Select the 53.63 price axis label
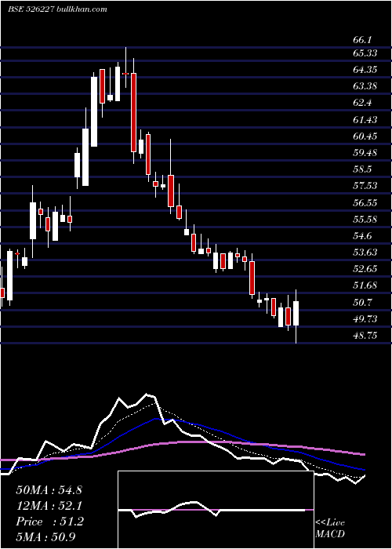Image resolution: width=392 pixels, height=549 pixels. coord(365,253)
